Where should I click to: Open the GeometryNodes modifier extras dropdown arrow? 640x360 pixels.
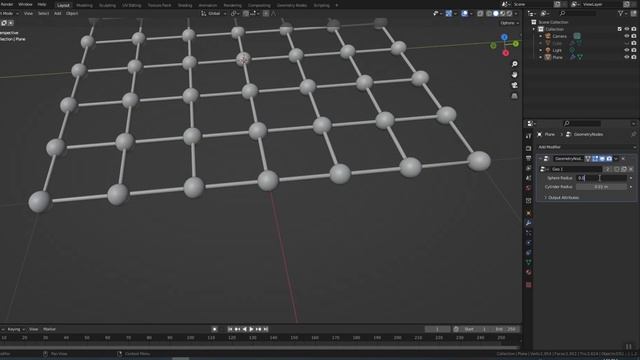616,158
